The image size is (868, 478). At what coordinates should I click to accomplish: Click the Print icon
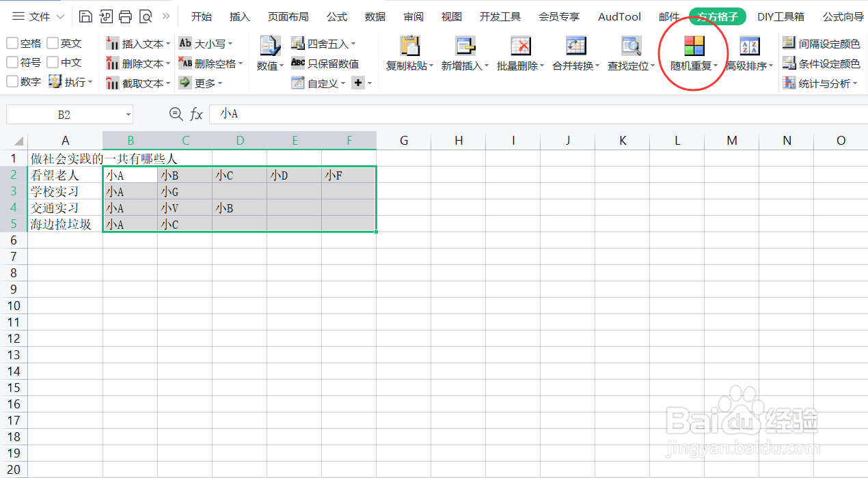click(x=125, y=16)
